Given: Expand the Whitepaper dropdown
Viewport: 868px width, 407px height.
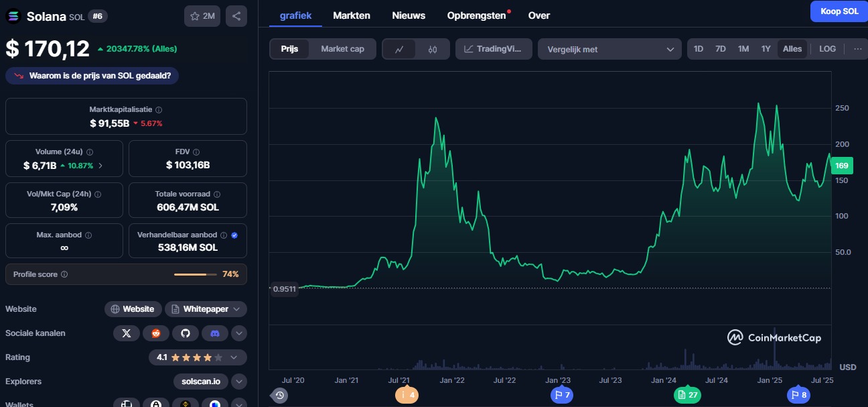Looking at the screenshot, I should point(206,309).
